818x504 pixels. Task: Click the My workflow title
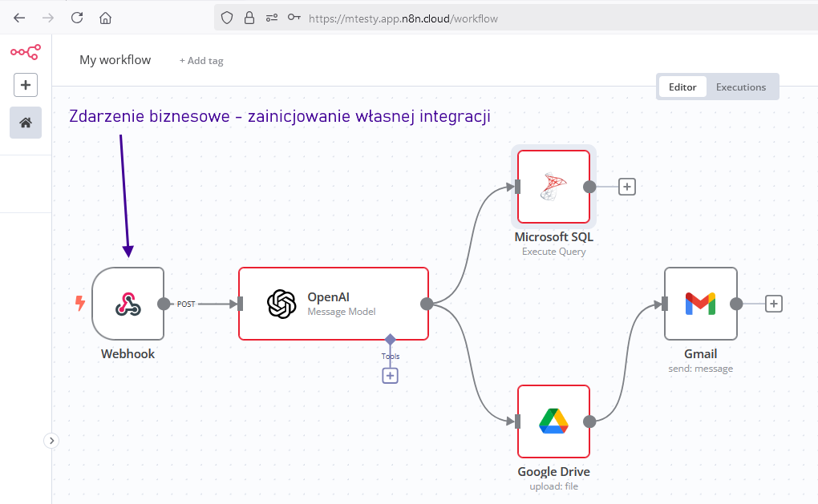115,60
